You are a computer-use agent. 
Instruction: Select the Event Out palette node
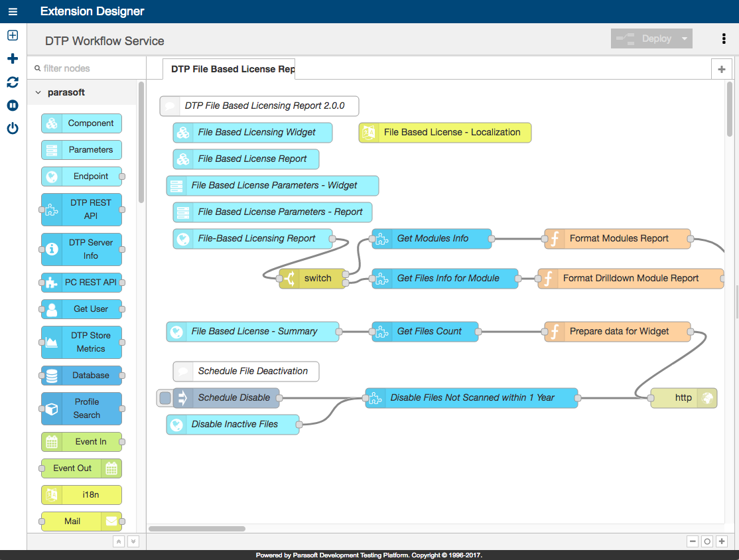coord(82,468)
